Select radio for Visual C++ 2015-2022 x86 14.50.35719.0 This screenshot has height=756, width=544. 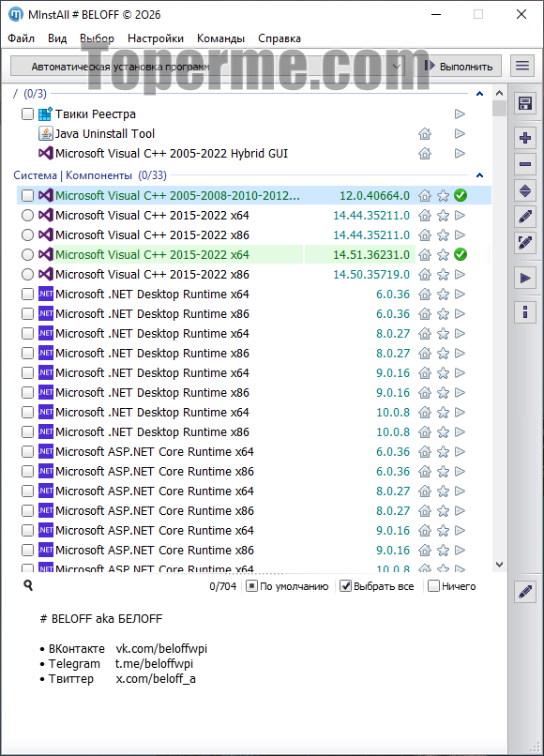pos(27,274)
